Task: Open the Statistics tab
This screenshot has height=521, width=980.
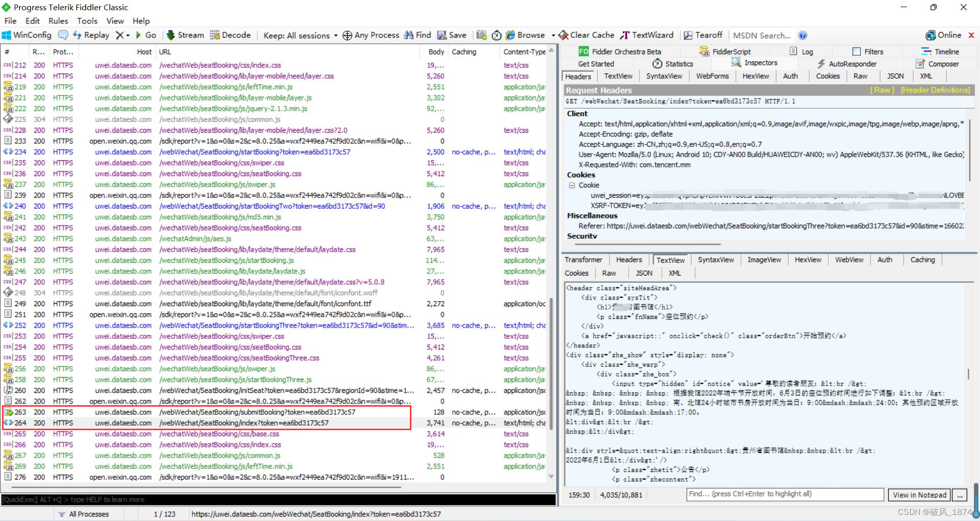Action: coord(673,64)
